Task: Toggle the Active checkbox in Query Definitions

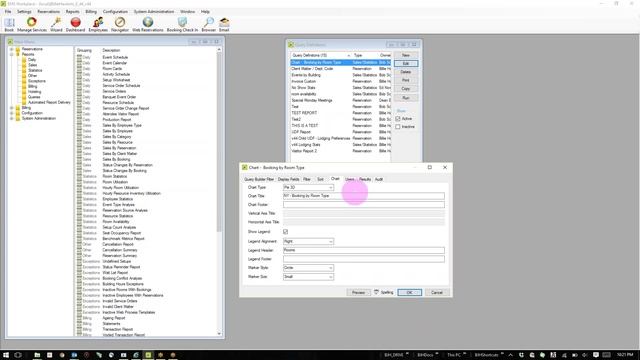Action: [398, 119]
